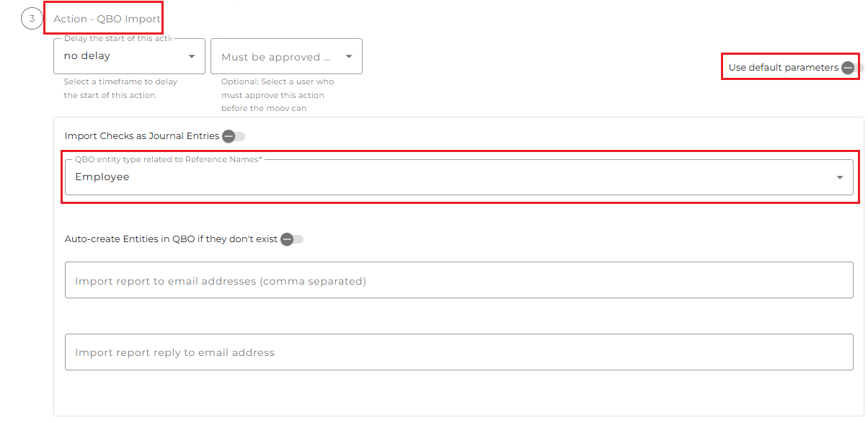868x423 pixels.
Task: Click the "Auto-create Entities in QBO" label text
Action: click(x=171, y=239)
